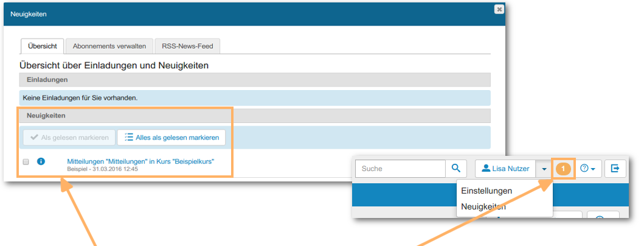Screen dimensions: 644x246
Task: Tick the checkbox next to the Mitteilungen entry
Action: [26, 162]
